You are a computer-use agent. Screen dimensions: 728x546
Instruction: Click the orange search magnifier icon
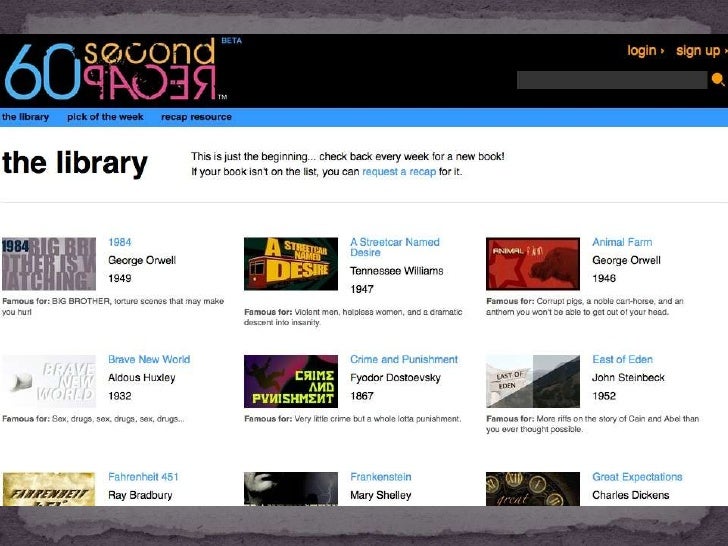pyautogui.click(x=718, y=79)
